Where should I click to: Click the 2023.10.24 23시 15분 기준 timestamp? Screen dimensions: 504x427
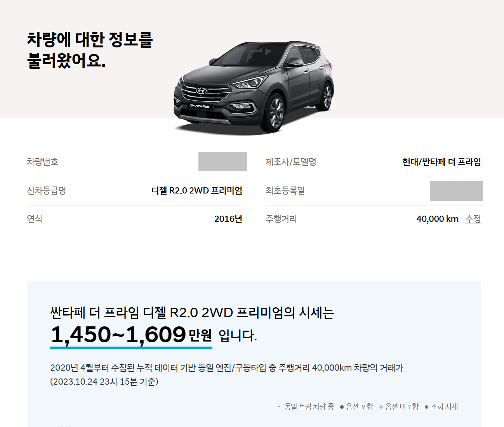coord(104,382)
